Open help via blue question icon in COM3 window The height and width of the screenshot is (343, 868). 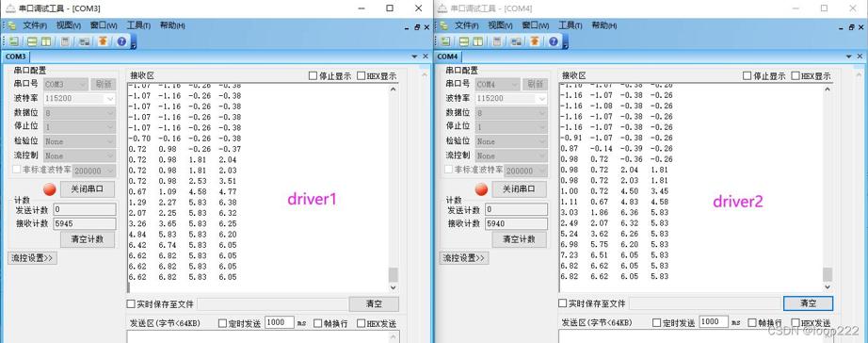pyautogui.click(x=121, y=41)
